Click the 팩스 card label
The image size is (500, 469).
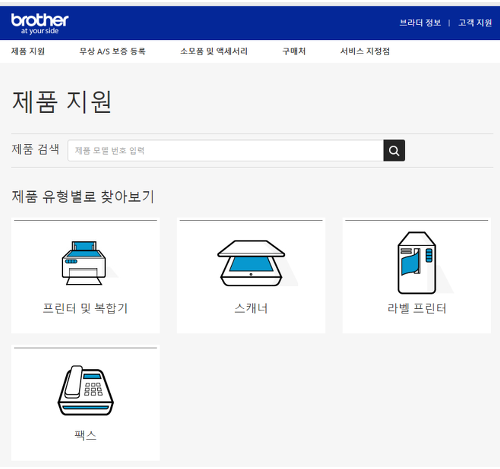(x=86, y=435)
